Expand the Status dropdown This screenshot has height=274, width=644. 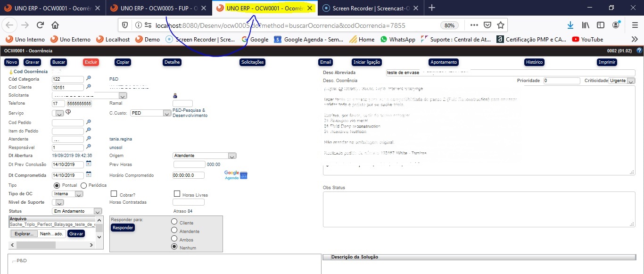pos(98,211)
